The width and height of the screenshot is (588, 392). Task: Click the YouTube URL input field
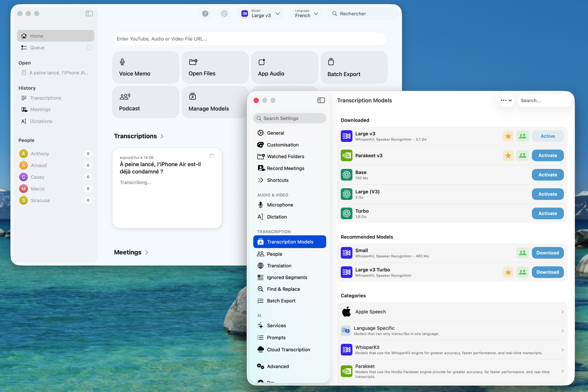[249, 38]
